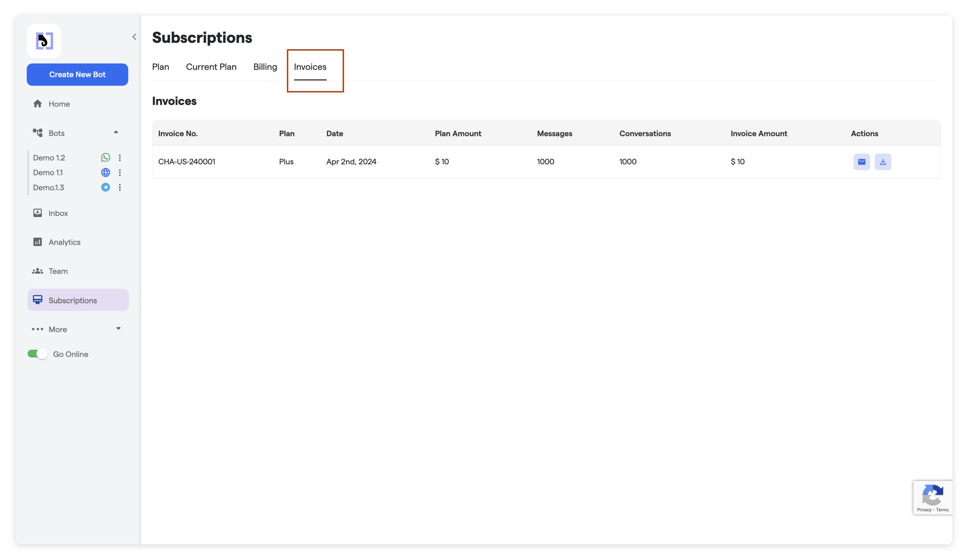
Task: Open the Inbox page
Action: pos(58,213)
